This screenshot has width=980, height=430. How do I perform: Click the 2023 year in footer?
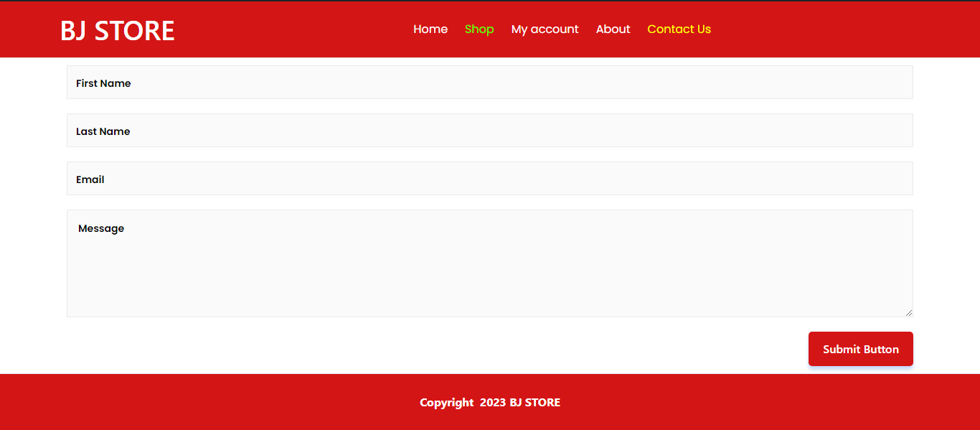(x=493, y=403)
